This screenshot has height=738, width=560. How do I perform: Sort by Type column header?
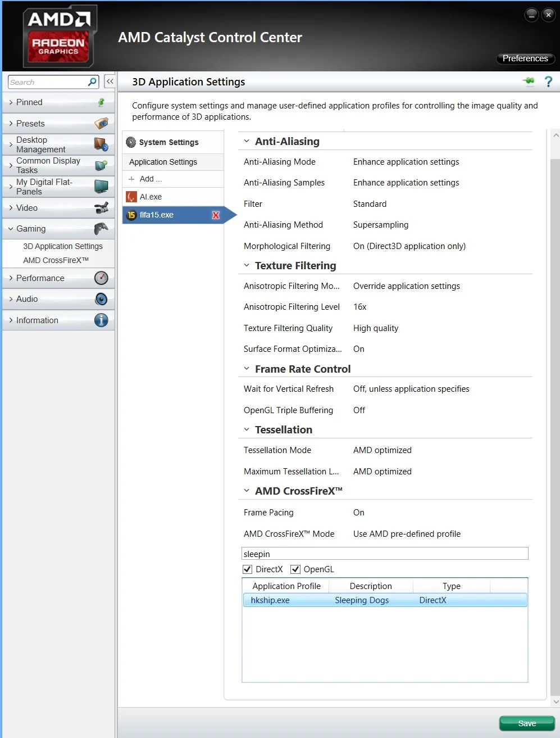[x=452, y=586]
